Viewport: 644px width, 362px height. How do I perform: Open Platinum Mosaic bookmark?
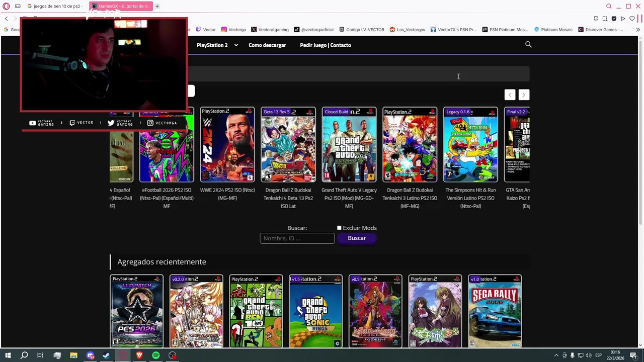[553, 30]
